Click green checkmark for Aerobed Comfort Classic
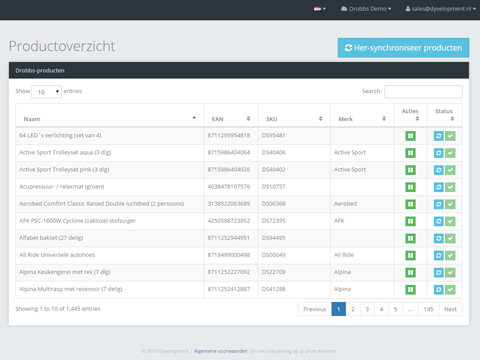Screen dimensions: 480x360 click(450, 204)
